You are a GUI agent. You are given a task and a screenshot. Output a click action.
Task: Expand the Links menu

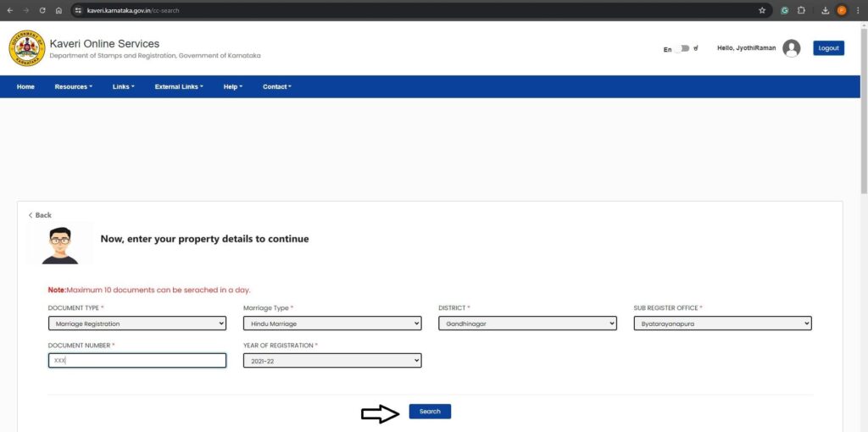point(124,87)
